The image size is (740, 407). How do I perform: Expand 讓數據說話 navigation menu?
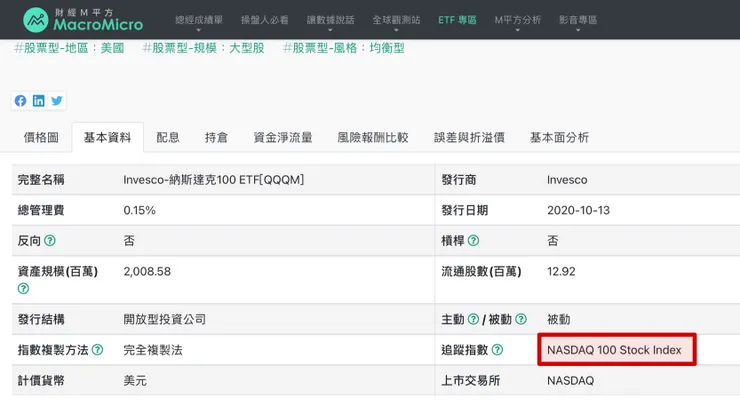pos(330,20)
